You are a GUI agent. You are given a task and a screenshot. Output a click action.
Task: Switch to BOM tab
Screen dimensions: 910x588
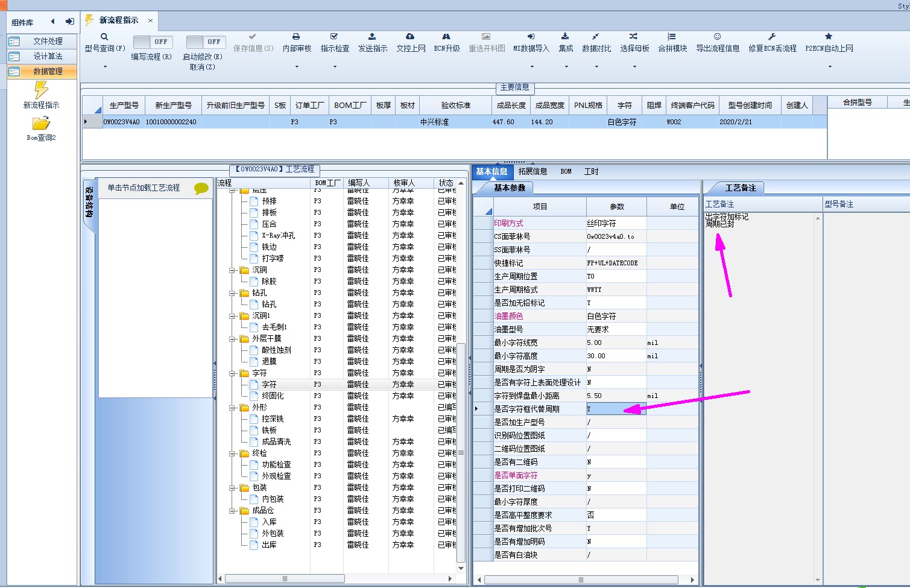pos(566,171)
